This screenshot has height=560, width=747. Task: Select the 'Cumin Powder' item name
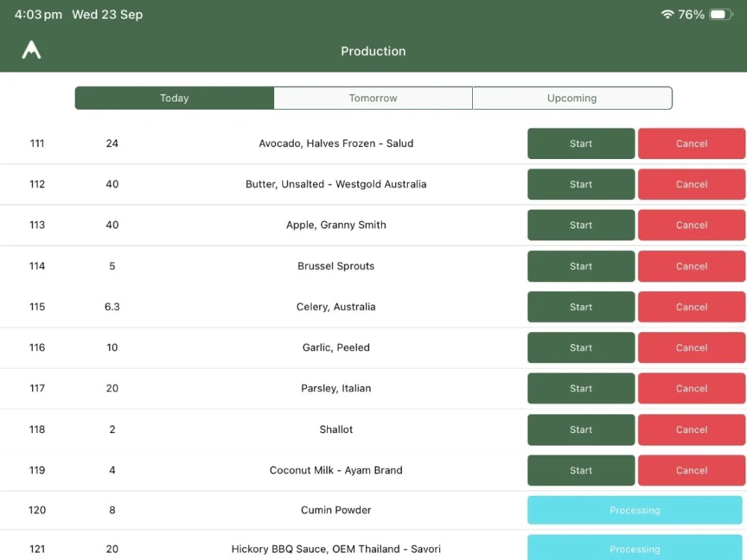[336, 510]
